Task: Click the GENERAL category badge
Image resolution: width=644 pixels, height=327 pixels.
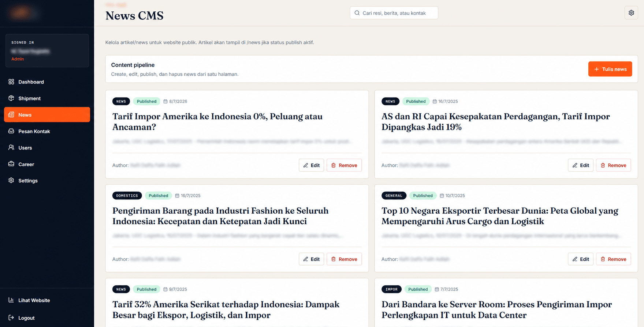Action: [394, 196]
